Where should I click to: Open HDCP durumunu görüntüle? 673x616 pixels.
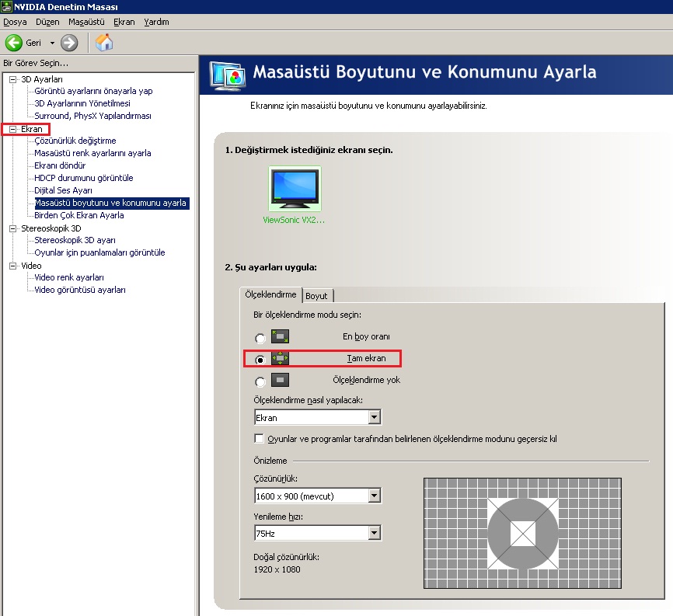pyautogui.click(x=84, y=178)
